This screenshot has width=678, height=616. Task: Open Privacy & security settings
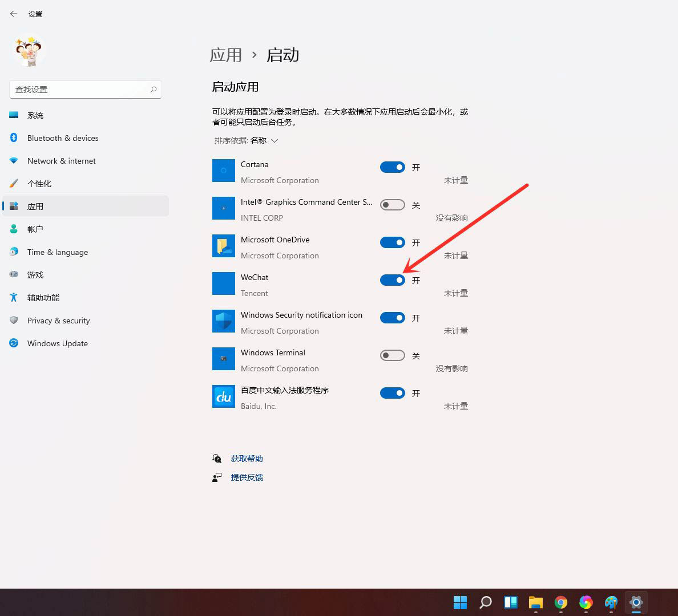click(x=58, y=320)
